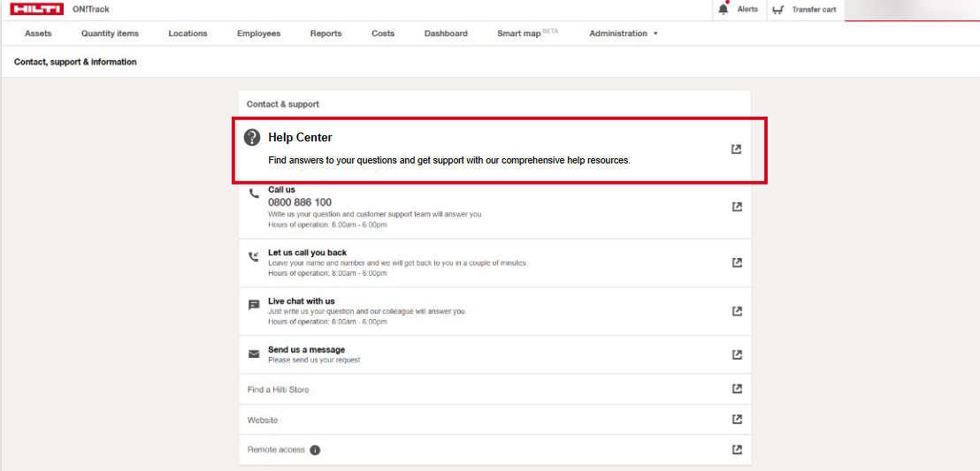Open the Dashboard tab
The image size is (980, 471).
(446, 34)
